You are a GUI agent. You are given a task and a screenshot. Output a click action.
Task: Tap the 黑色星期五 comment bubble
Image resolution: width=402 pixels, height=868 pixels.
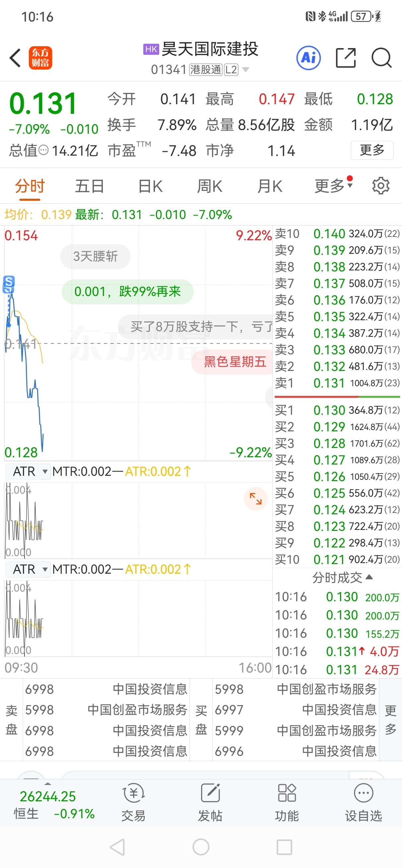pyautogui.click(x=233, y=362)
